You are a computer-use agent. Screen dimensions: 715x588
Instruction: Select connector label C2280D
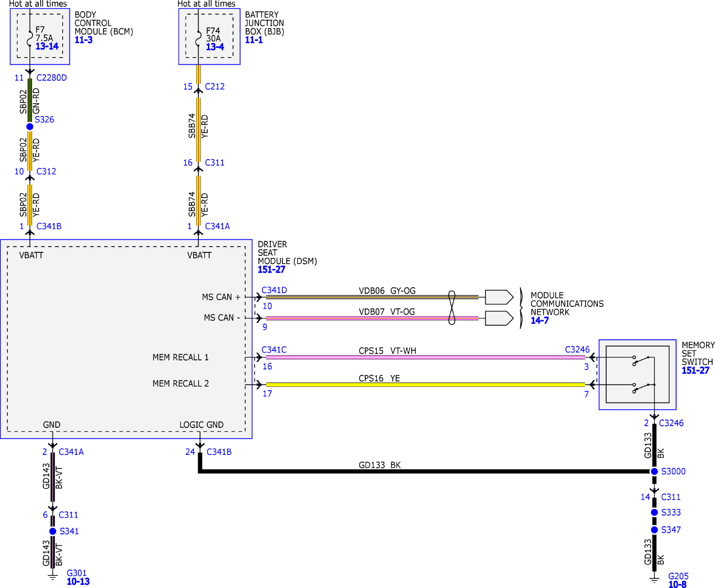51,78
